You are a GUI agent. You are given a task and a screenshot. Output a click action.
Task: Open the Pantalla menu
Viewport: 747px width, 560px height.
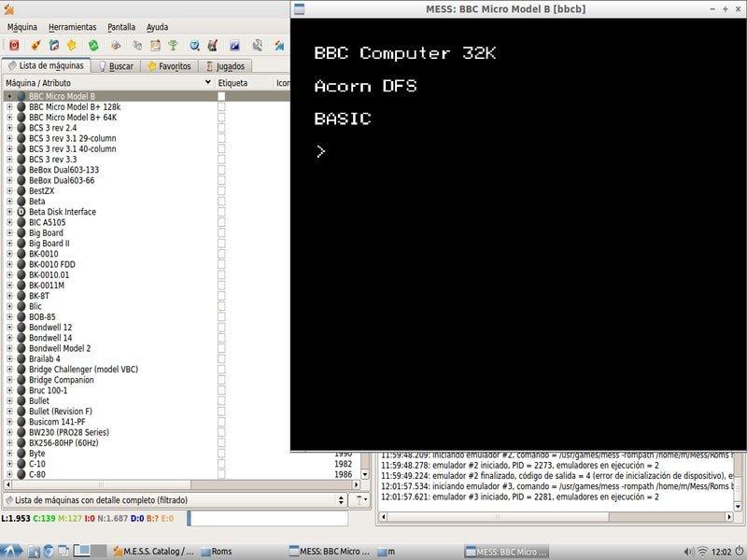point(121,27)
